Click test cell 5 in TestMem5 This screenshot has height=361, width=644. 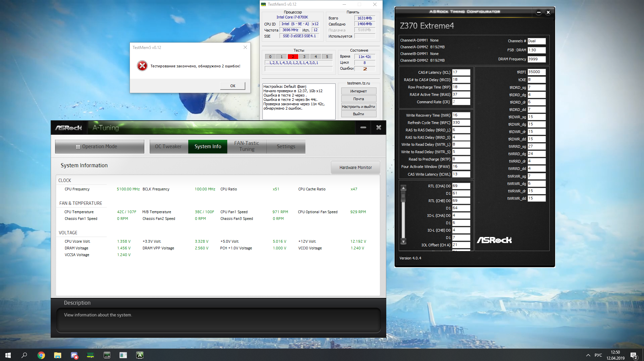click(327, 57)
